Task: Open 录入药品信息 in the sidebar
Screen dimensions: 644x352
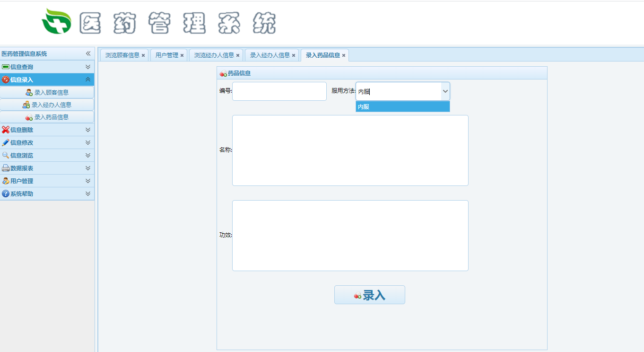Action: [x=47, y=117]
